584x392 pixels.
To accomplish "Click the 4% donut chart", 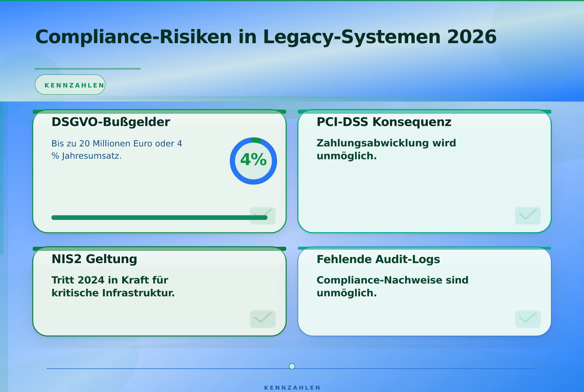I will pos(253,161).
